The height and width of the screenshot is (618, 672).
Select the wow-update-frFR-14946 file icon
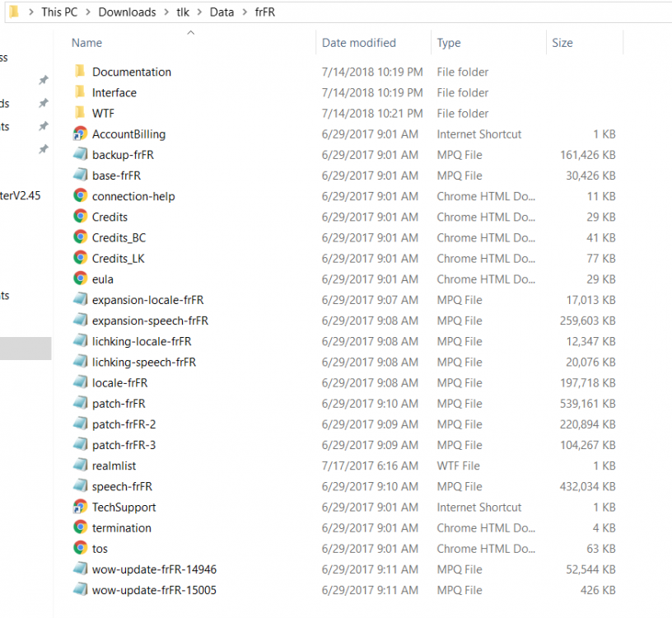coord(80,569)
